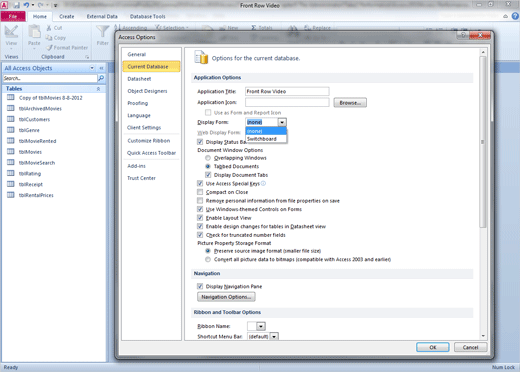The width and height of the screenshot is (520, 372).
Task: Select Customize Ribbon in options sidebar
Action: (x=151, y=141)
